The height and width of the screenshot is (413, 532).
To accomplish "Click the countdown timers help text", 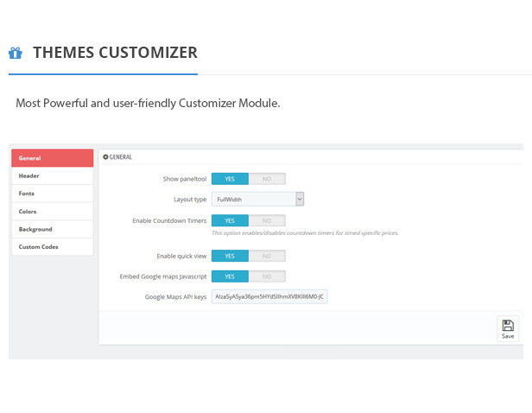I will tap(305, 232).
